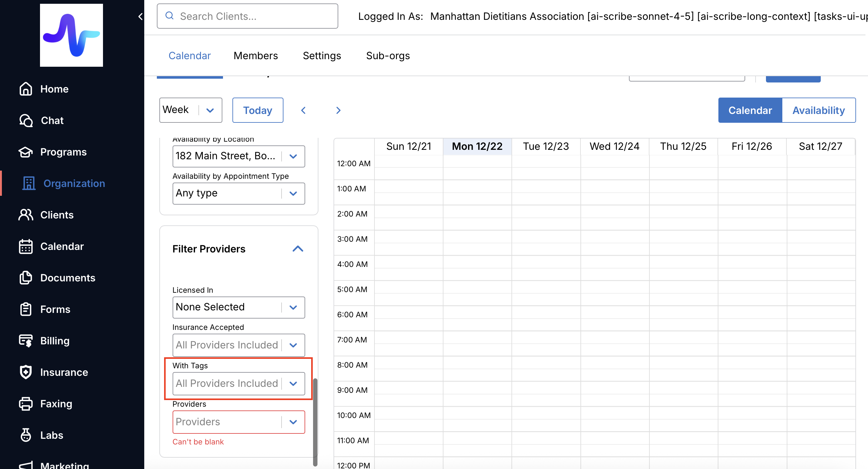Click the Billing card icon
The width and height of the screenshot is (868, 469).
tap(26, 341)
